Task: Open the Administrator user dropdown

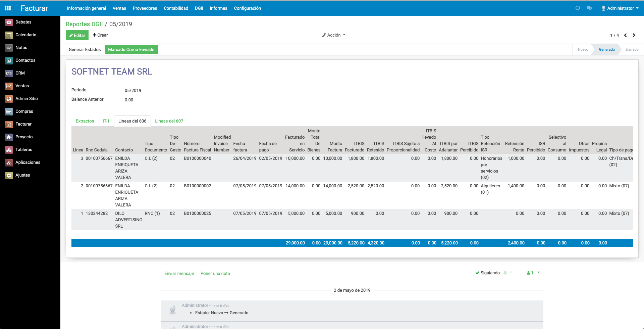Action: (x=620, y=8)
